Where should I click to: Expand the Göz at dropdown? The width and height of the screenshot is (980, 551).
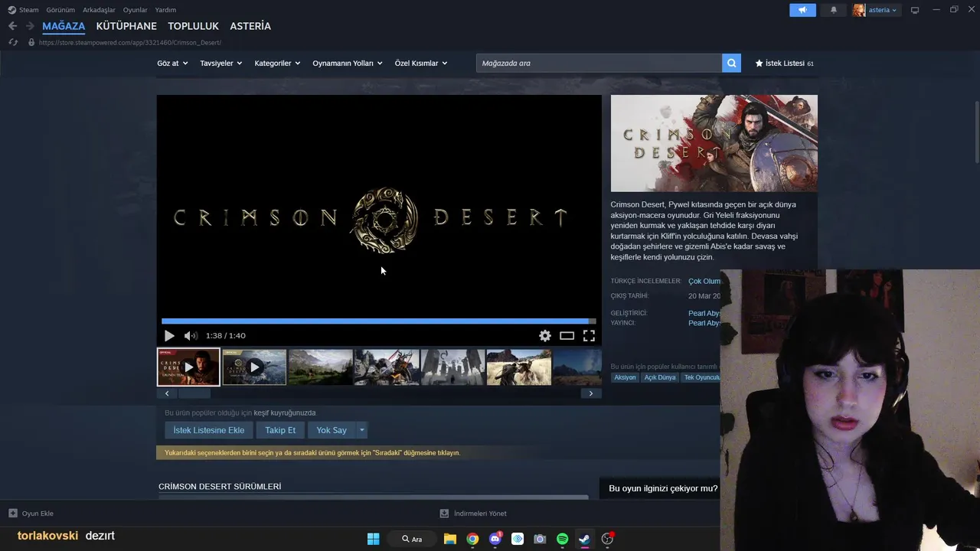point(172,63)
